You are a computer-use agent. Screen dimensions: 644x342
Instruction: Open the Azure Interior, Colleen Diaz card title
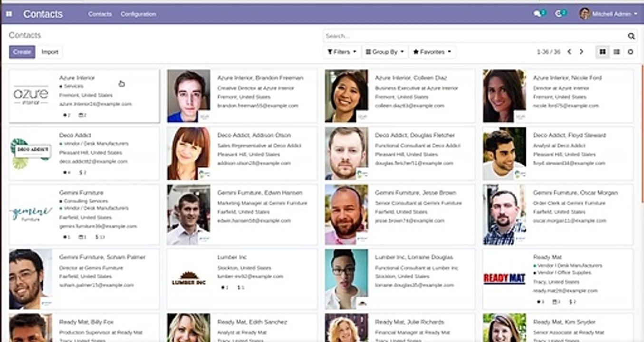pyautogui.click(x=411, y=77)
